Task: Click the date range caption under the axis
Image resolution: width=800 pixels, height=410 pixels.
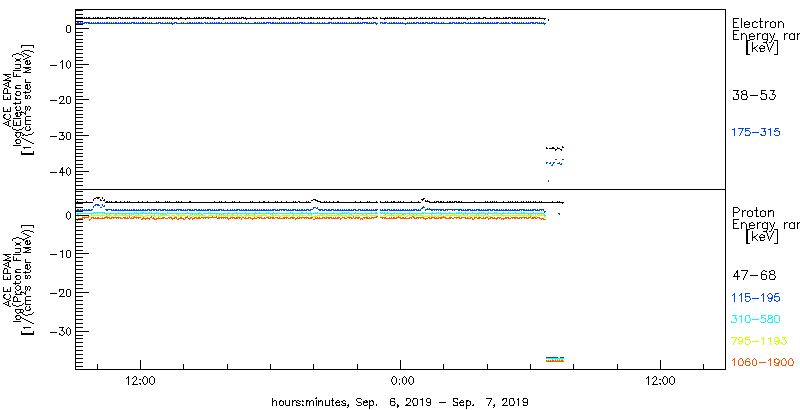Action: point(399,402)
